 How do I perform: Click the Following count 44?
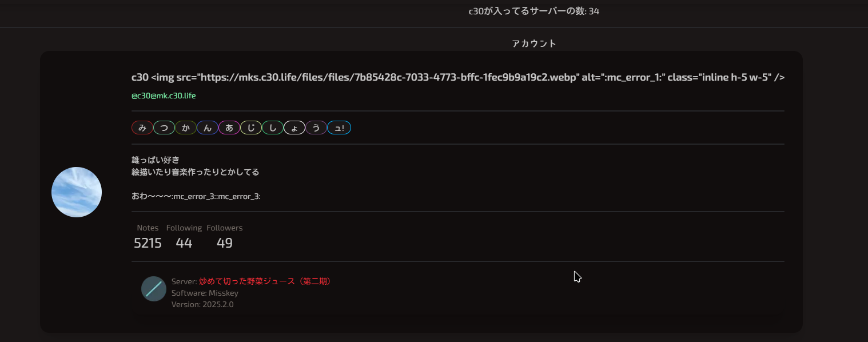184,243
